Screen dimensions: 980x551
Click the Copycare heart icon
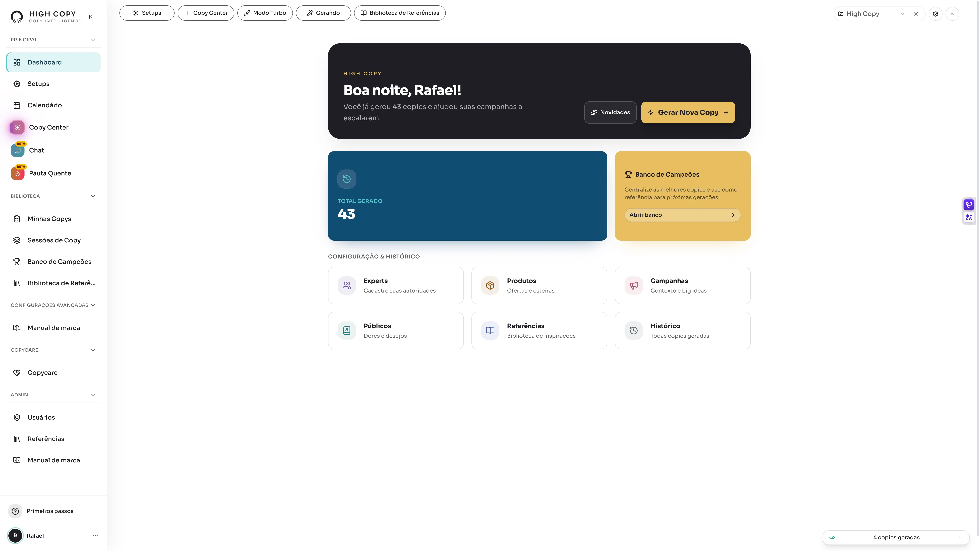click(x=17, y=373)
